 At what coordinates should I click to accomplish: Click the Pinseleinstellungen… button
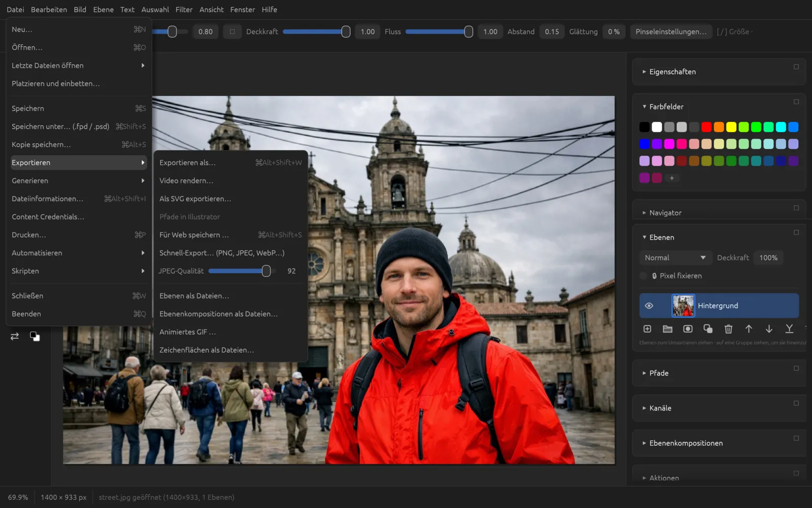point(670,31)
